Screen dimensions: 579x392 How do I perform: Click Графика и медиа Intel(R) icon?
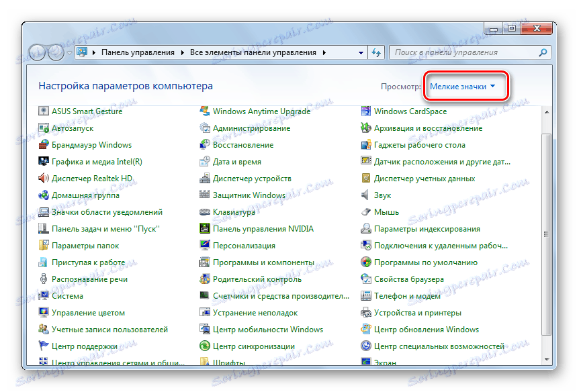(43, 162)
